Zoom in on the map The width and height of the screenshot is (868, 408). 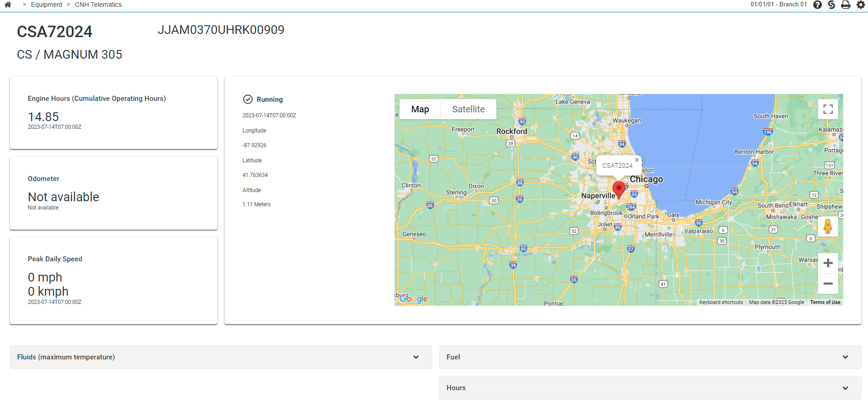[x=828, y=263]
